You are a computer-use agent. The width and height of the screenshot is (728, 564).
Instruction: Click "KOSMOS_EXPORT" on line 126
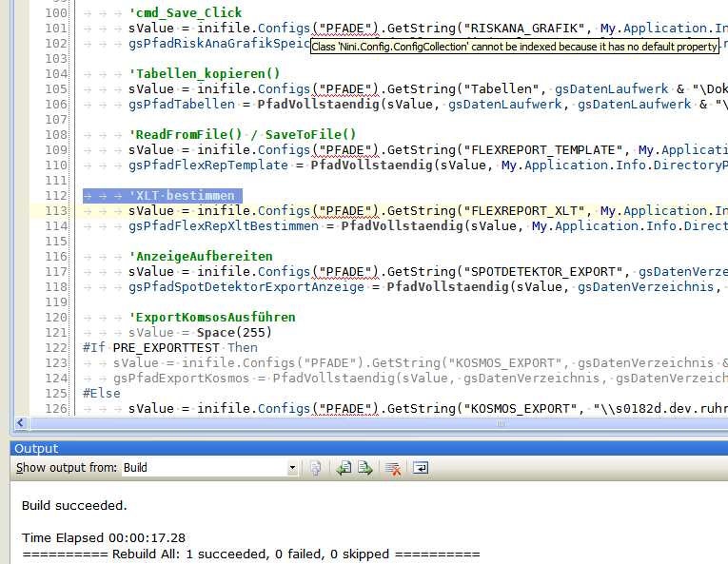pyautogui.click(x=521, y=408)
